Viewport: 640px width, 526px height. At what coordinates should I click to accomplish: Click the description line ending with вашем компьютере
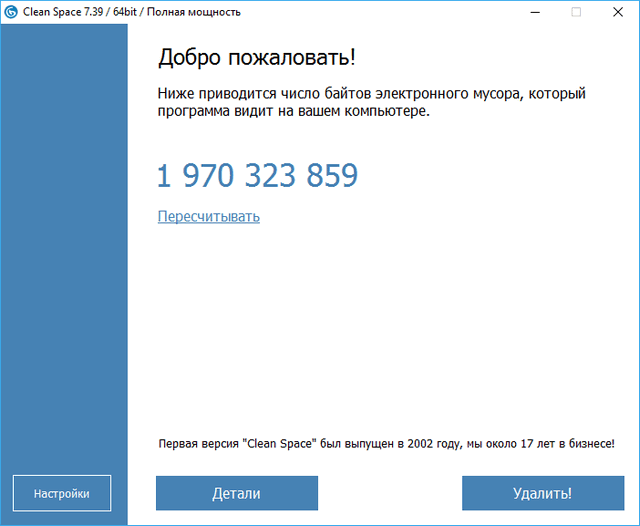coord(293,112)
